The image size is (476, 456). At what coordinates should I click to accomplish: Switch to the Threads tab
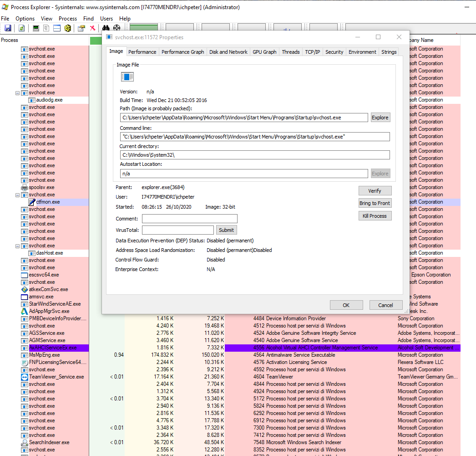coord(290,52)
